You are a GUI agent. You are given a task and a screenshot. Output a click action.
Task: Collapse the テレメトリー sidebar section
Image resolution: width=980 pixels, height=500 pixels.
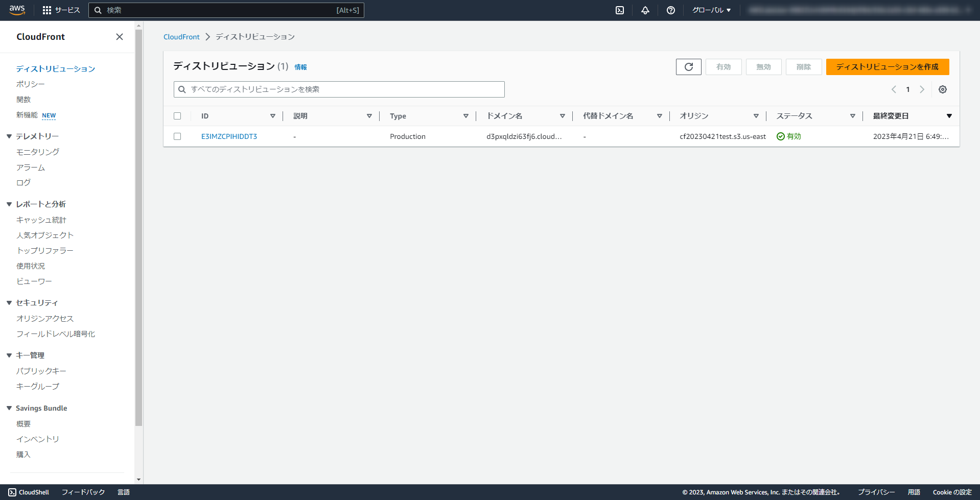tap(9, 136)
